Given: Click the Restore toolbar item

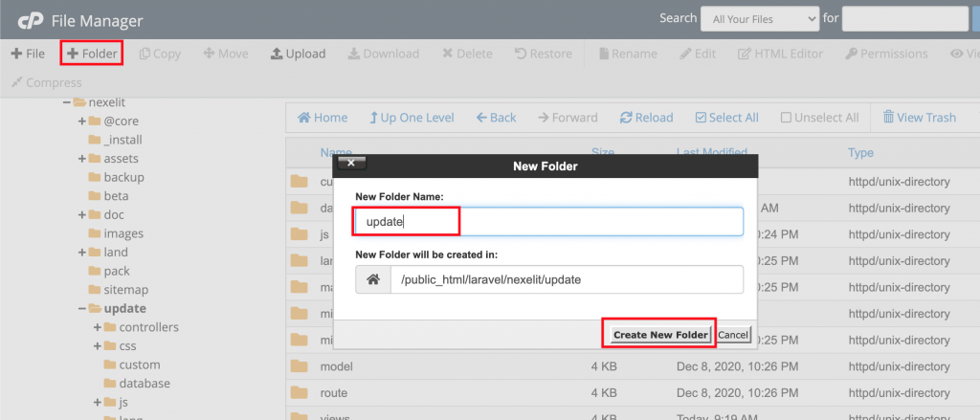Looking at the screenshot, I should pyautogui.click(x=544, y=54).
